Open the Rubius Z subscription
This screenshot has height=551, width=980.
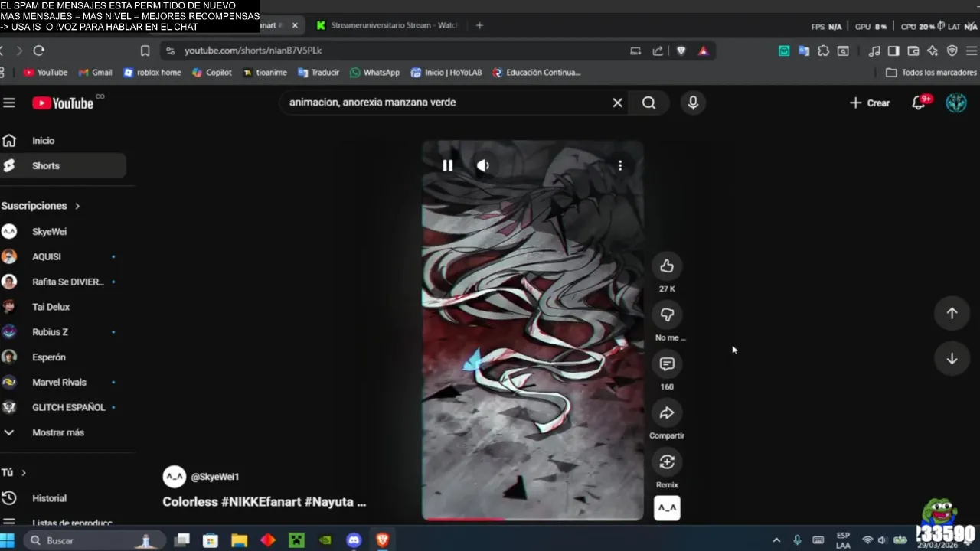click(50, 332)
